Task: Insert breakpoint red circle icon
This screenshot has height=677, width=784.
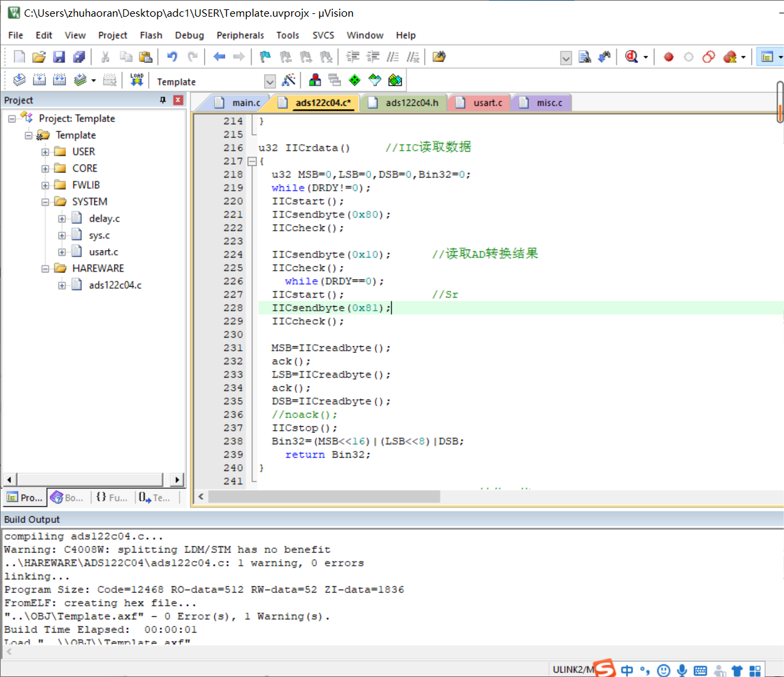Action: pos(669,57)
